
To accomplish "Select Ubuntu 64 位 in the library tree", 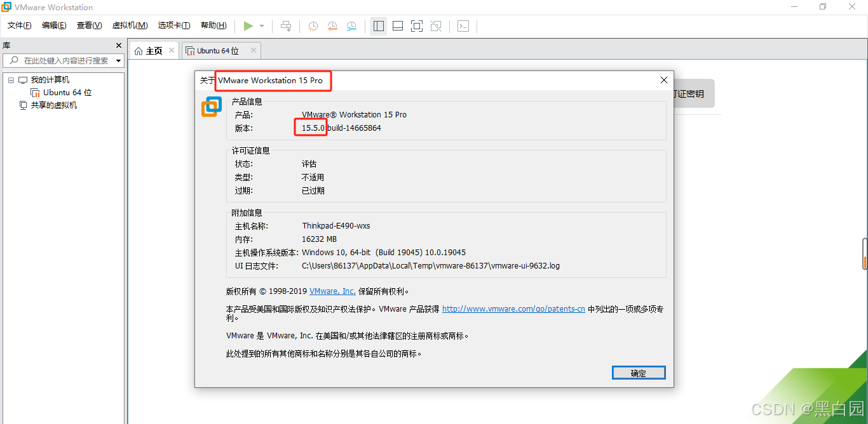I will point(67,93).
